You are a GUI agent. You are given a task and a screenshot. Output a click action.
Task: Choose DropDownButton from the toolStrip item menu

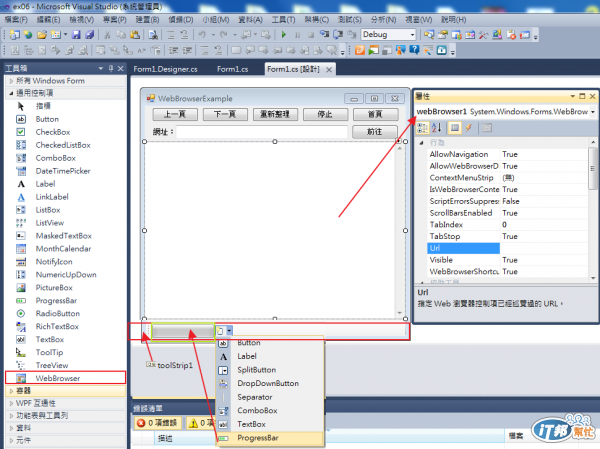[271, 384]
